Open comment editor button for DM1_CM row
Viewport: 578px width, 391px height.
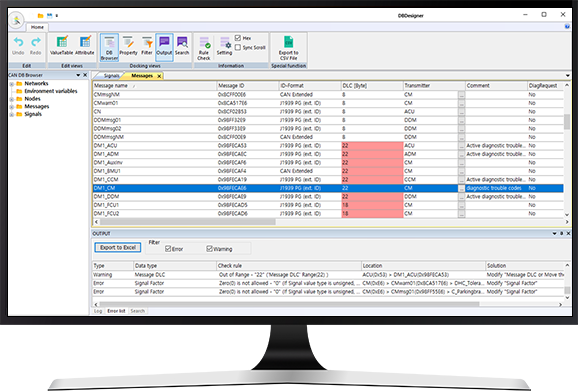pos(462,188)
